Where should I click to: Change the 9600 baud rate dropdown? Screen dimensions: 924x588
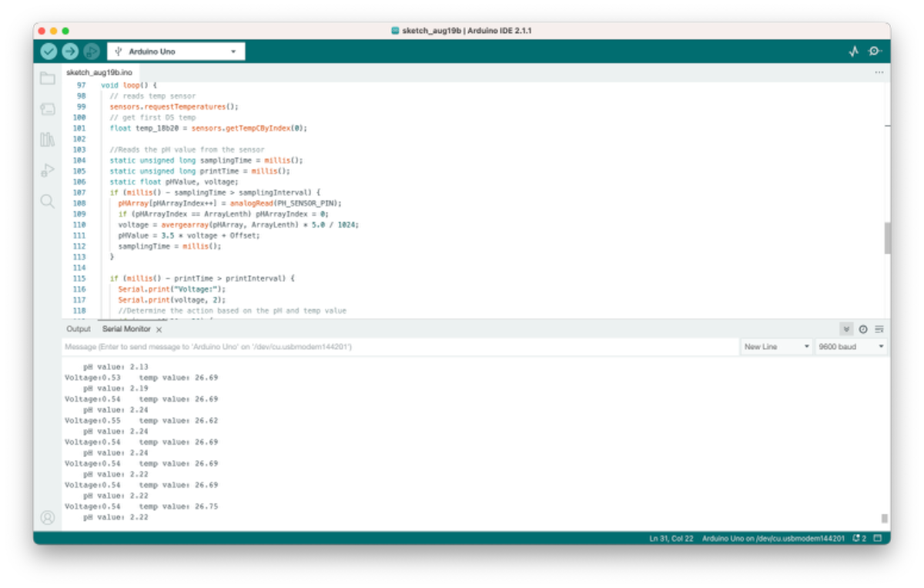[x=851, y=347]
